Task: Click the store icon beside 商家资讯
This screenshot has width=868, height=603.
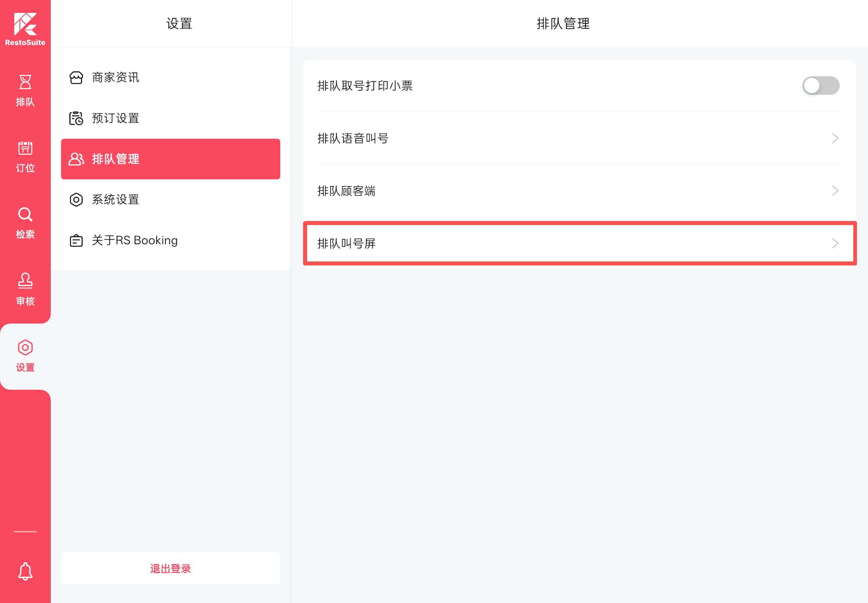Action: point(77,78)
